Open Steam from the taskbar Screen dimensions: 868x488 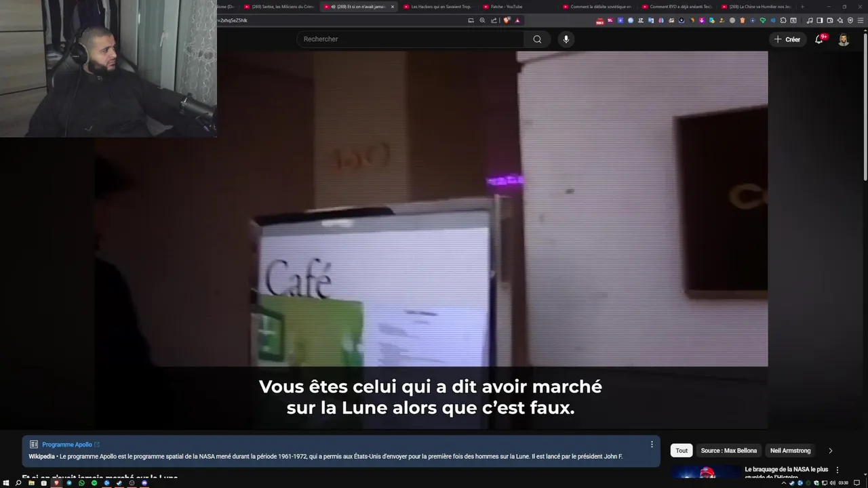[x=119, y=483]
